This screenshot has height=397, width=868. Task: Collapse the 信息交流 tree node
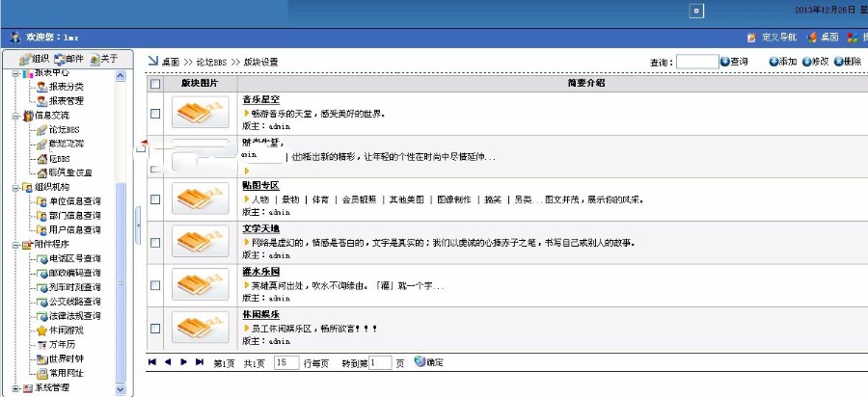tap(14, 116)
